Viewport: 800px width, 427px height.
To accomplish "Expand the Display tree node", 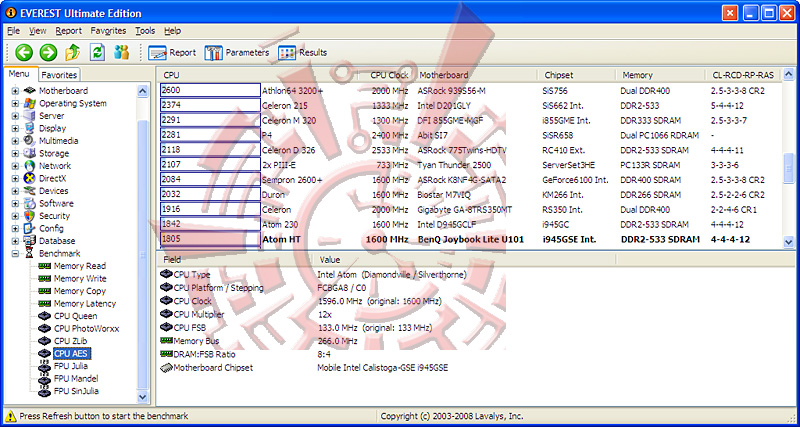I will (x=15, y=129).
